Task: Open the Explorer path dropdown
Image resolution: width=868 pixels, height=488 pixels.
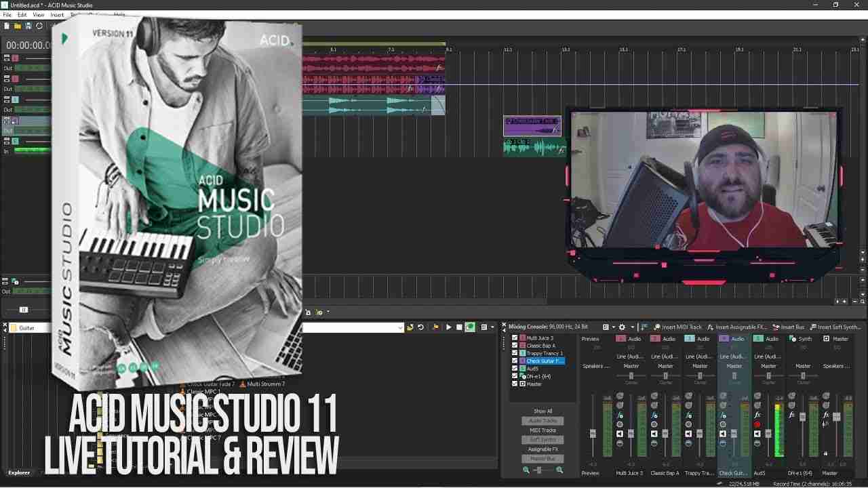Action: (x=401, y=328)
